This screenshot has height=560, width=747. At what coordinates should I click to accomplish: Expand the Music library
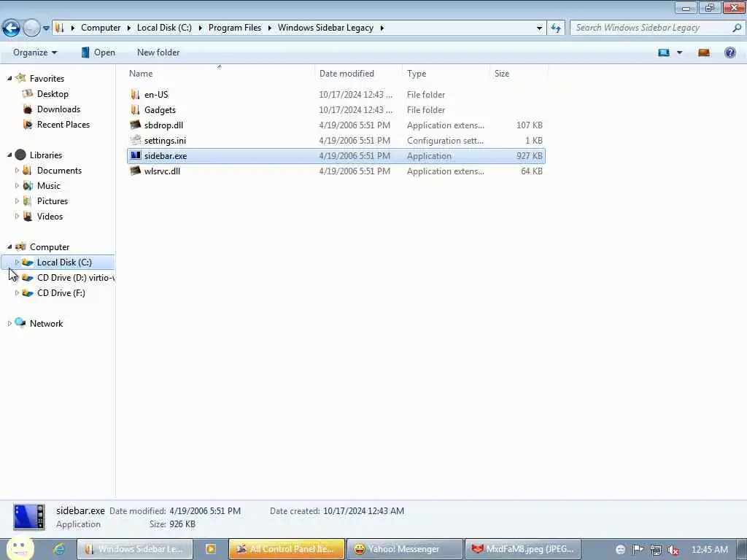click(x=18, y=185)
